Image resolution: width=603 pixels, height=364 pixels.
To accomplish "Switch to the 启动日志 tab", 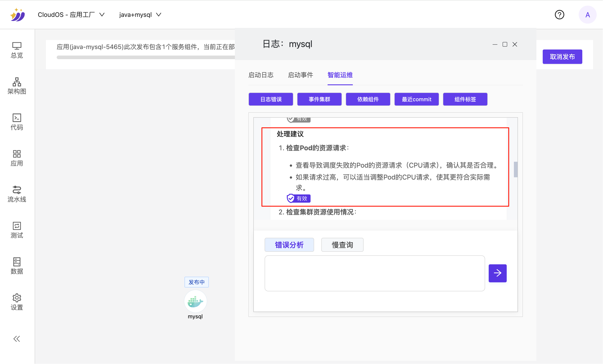I will (x=261, y=75).
